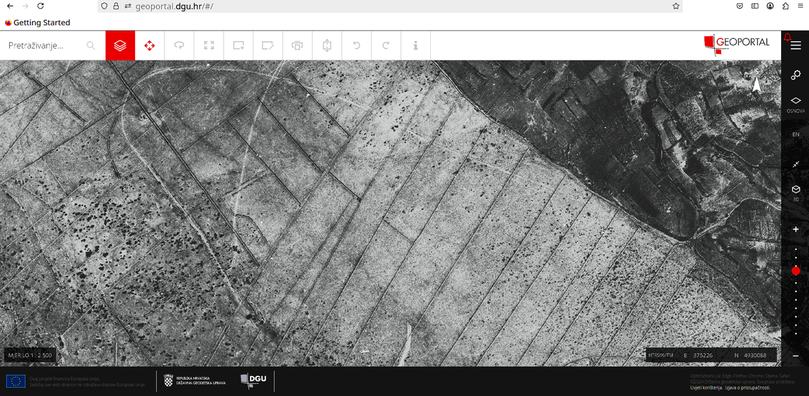Click the full extent zoom icon
Image resolution: width=809 pixels, height=396 pixels.
208,45
